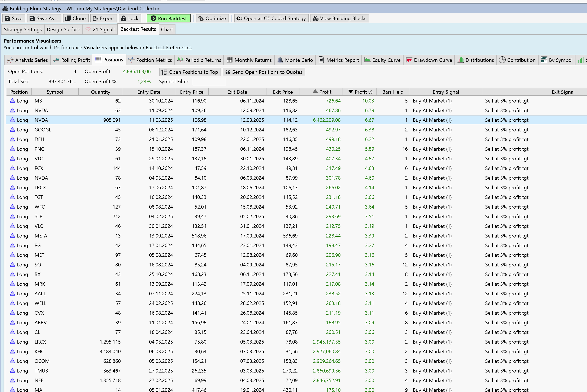Select WFC entry date 08.08.2024
The image size is (587, 392).
[x=161, y=207]
